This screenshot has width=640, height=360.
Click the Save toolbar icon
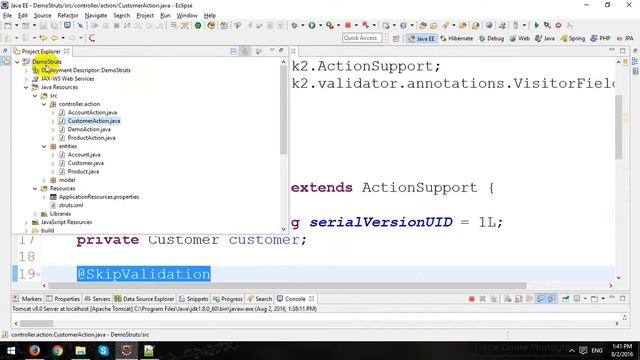[x=43, y=25]
